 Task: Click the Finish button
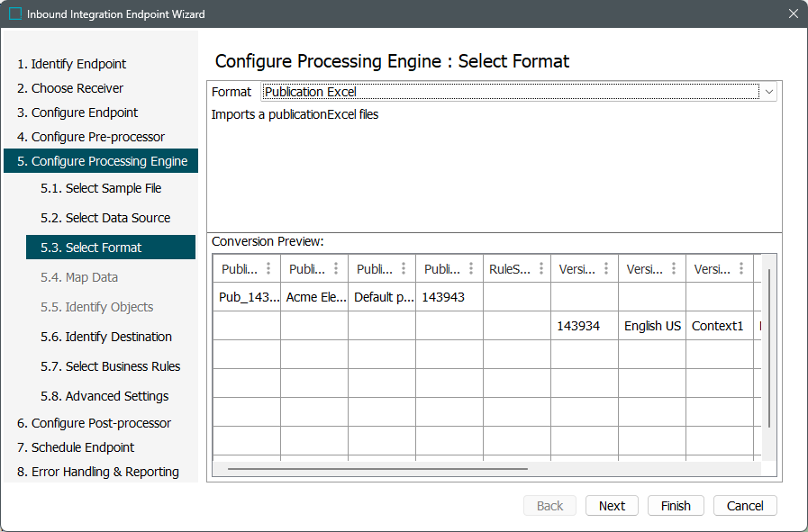[676, 506]
